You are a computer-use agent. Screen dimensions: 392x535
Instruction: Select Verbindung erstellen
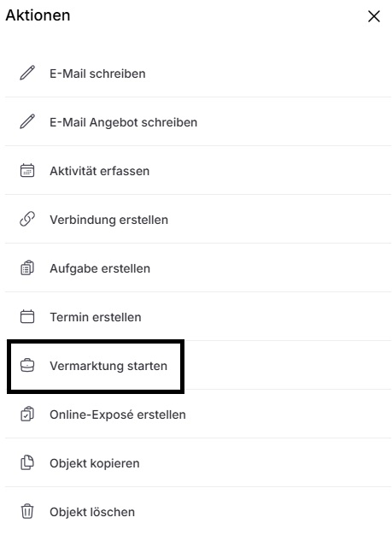198,220
